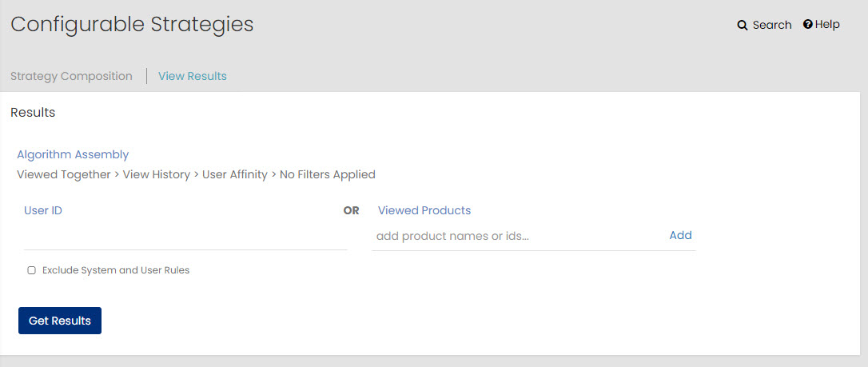The height and width of the screenshot is (367, 868).
Task: Click the Configurable Strategies page title
Action: 132,24
